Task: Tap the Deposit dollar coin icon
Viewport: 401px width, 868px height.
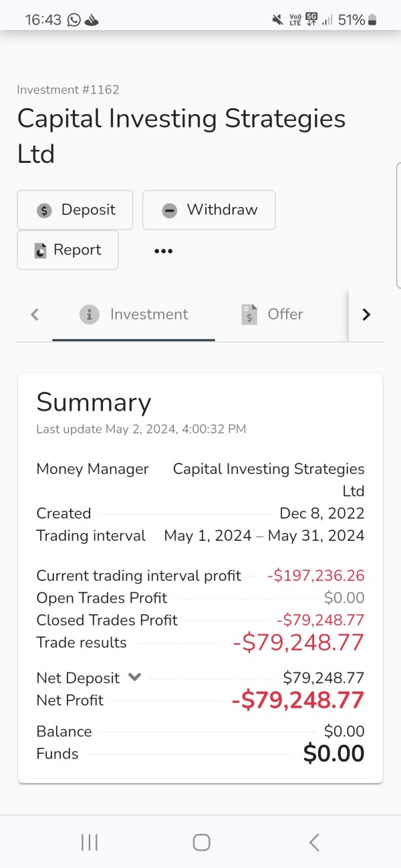Action: pos(44,210)
